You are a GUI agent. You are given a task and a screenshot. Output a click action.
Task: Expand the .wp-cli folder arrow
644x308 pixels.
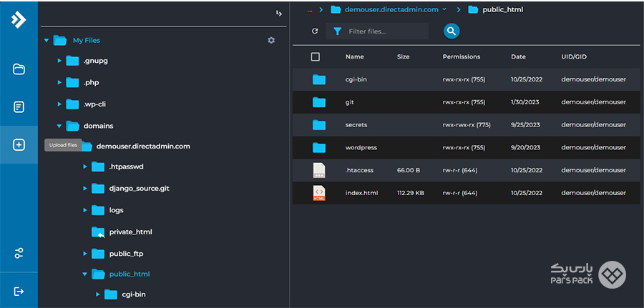tap(59, 104)
